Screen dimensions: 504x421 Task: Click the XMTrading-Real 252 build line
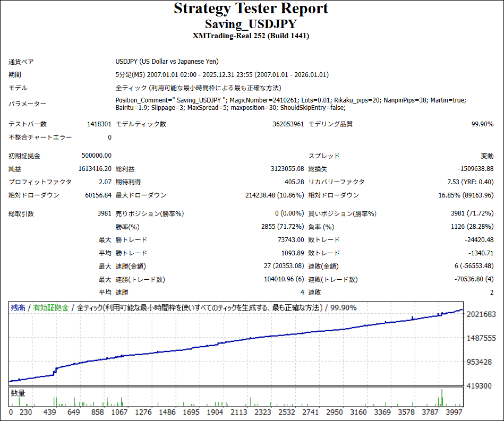[251, 36]
